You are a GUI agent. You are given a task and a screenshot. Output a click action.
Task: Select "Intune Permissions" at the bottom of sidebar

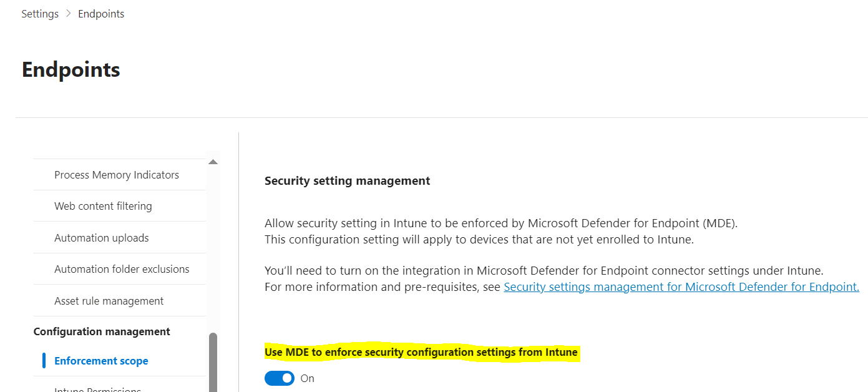click(x=98, y=390)
